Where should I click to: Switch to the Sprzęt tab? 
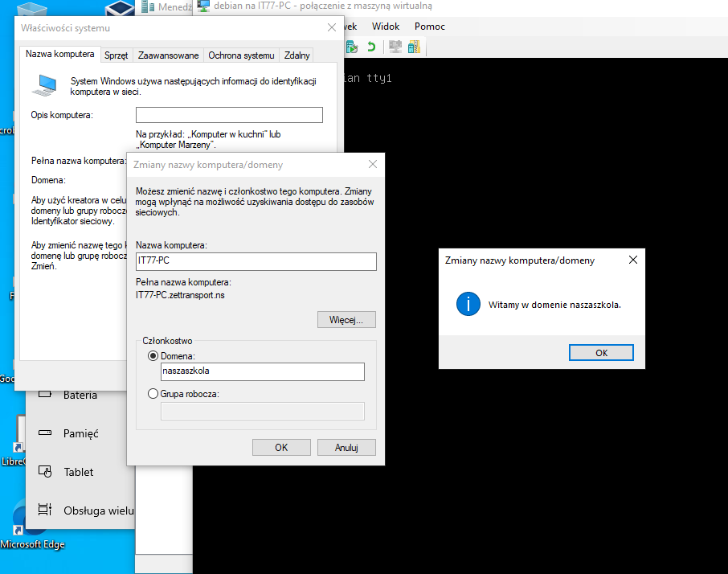pyautogui.click(x=116, y=55)
